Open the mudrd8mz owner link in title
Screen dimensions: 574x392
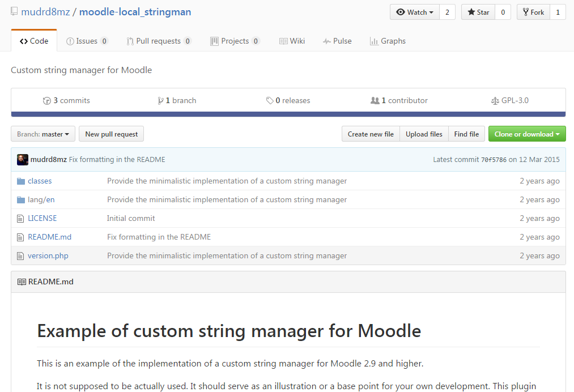tap(45, 12)
